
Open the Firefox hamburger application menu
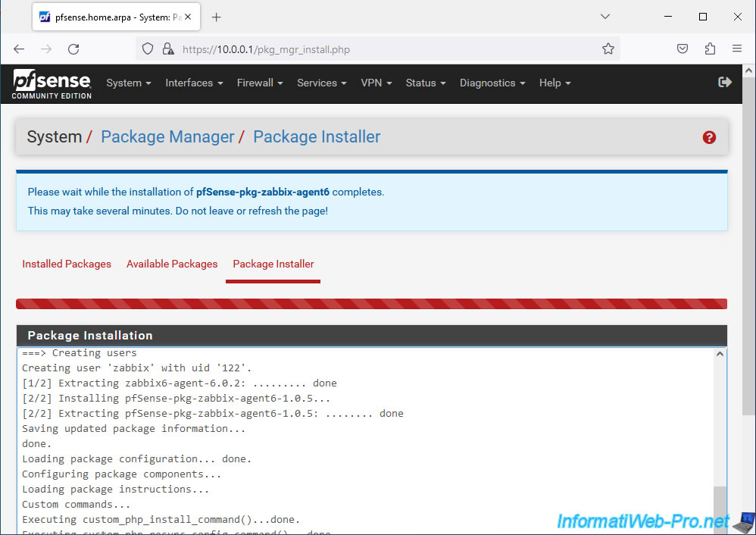[737, 48]
